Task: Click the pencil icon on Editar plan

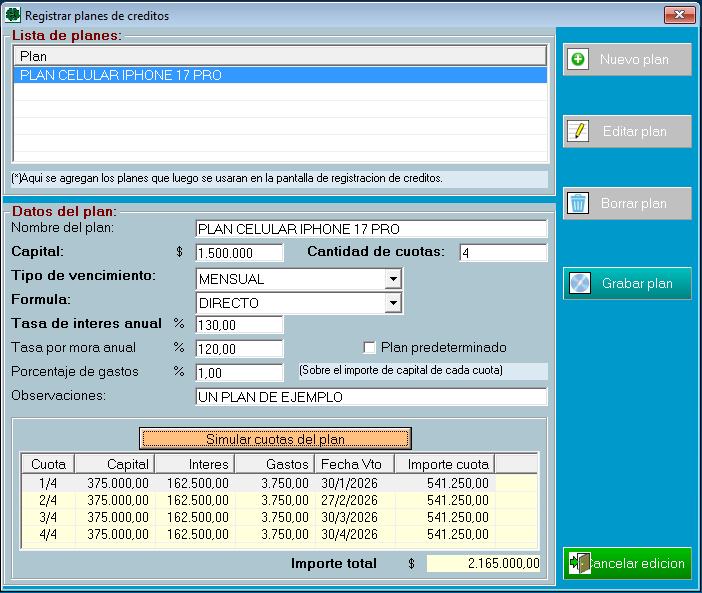Action: click(578, 132)
